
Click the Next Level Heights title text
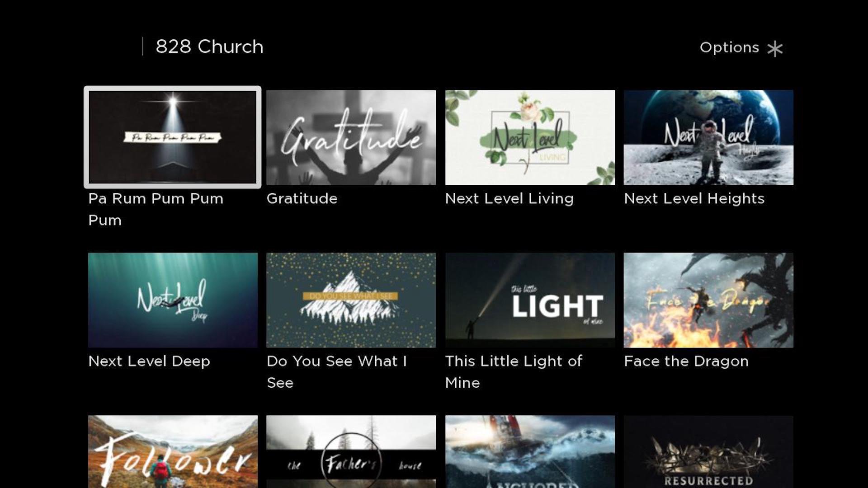click(694, 198)
